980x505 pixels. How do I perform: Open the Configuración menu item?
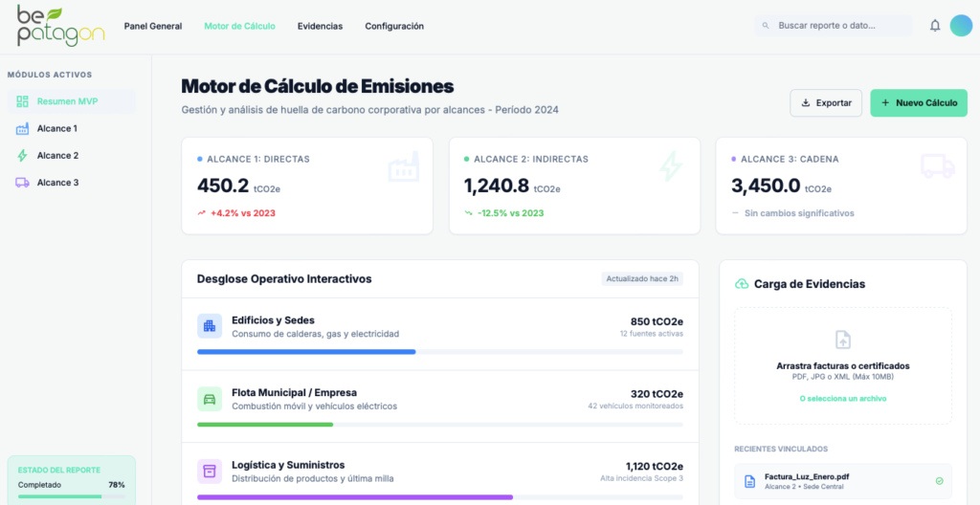click(394, 26)
